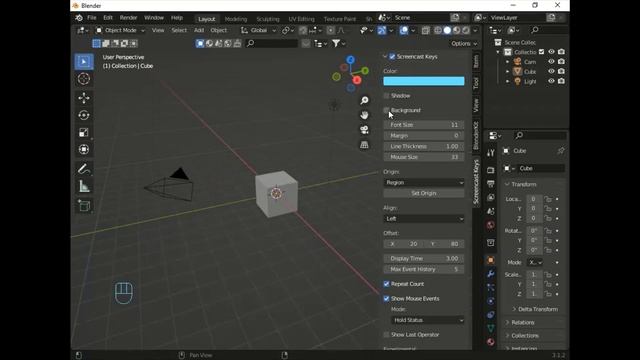640x360 pixels.
Task: Open Material properties sphere icon
Action: click(x=491, y=342)
